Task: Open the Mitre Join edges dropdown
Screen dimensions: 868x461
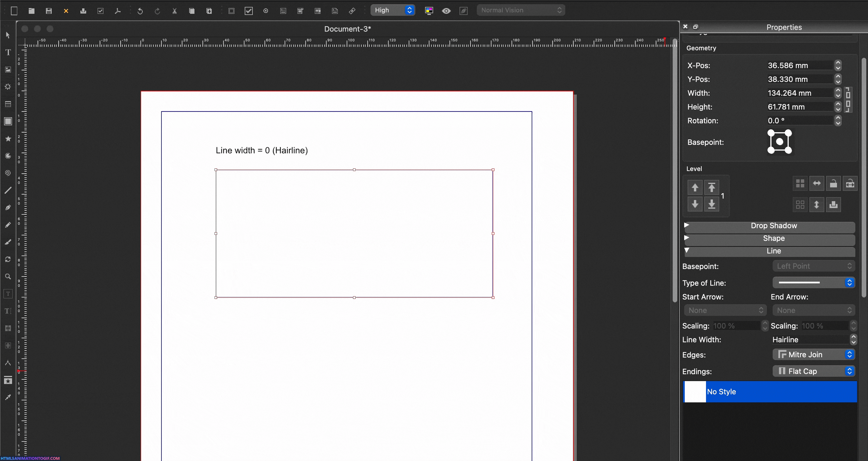Action: [813, 354]
